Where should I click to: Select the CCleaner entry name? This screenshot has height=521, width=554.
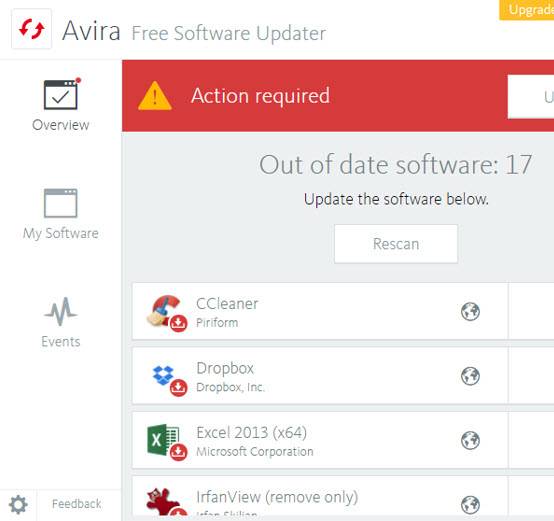tap(227, 304)
